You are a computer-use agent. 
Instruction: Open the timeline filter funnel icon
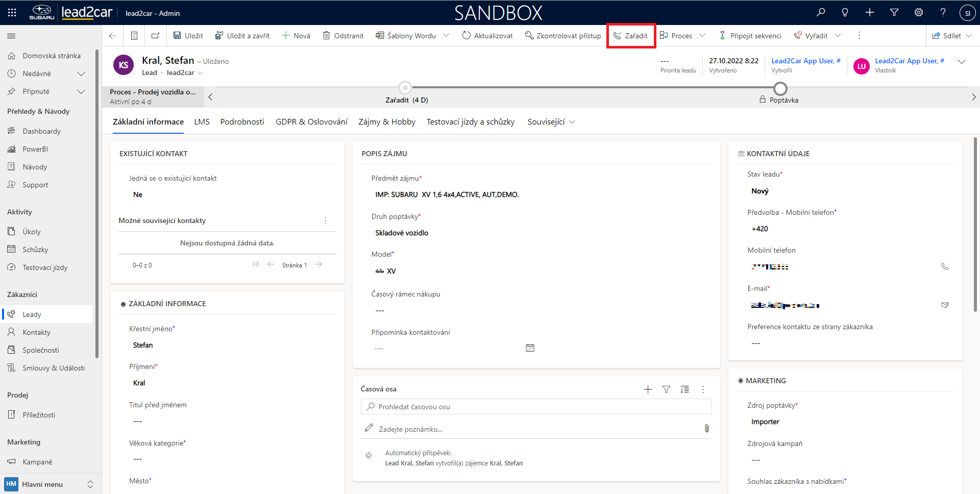tap(666, 389)
